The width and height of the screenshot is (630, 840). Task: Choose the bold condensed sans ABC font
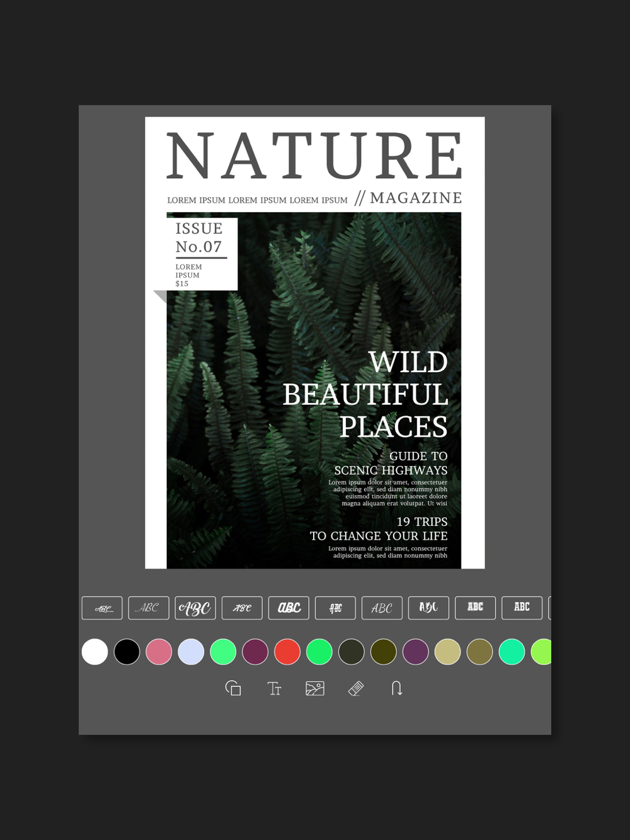522,608
